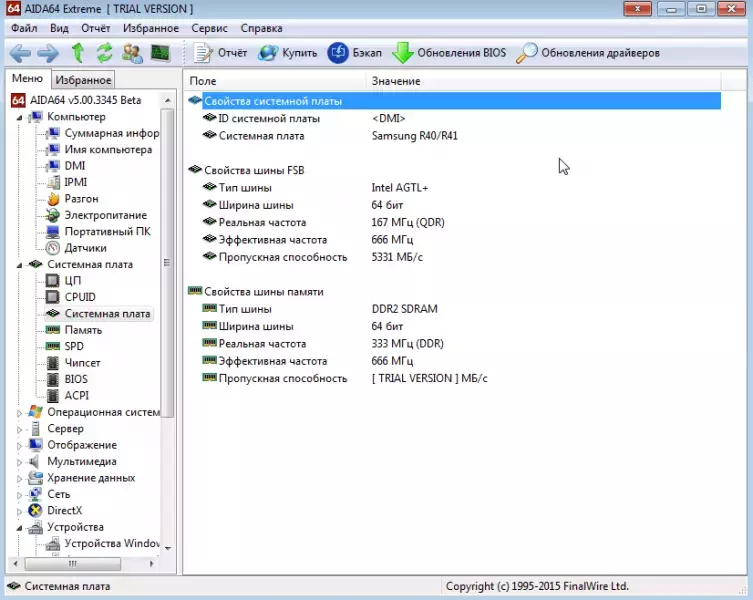Open the Справка menu

tap(261, 28)
